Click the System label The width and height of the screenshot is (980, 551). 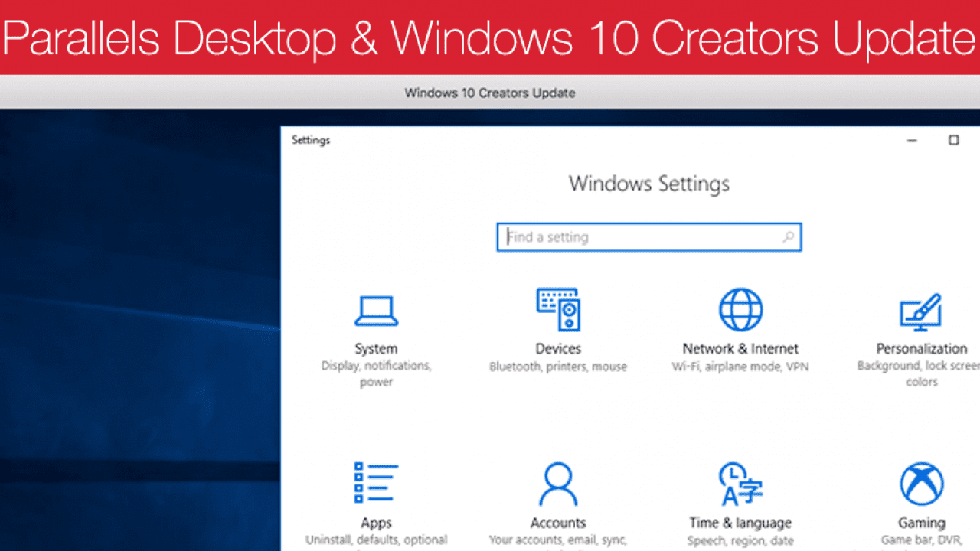click(x=376, y=348)
